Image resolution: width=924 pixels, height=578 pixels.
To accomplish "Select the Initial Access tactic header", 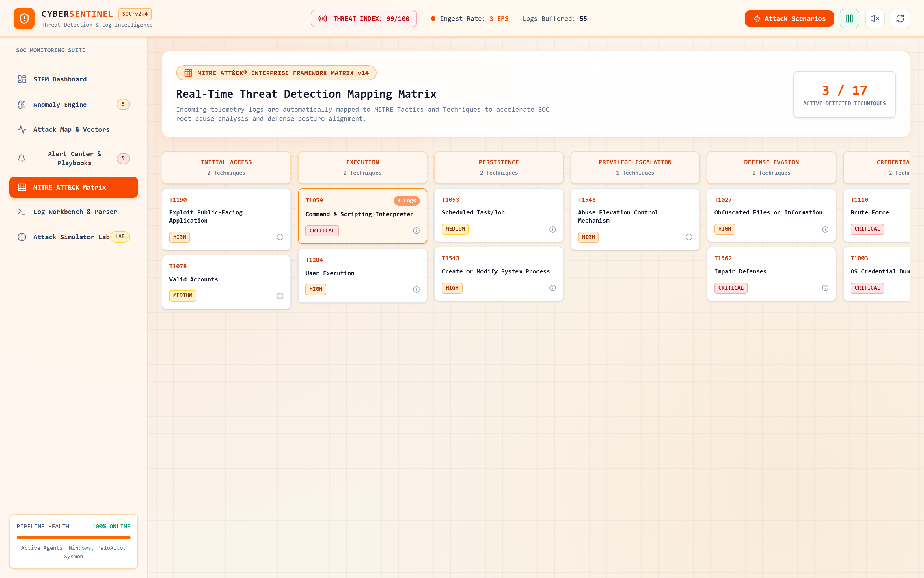I will pyautogui.click(x=226, y=167).
